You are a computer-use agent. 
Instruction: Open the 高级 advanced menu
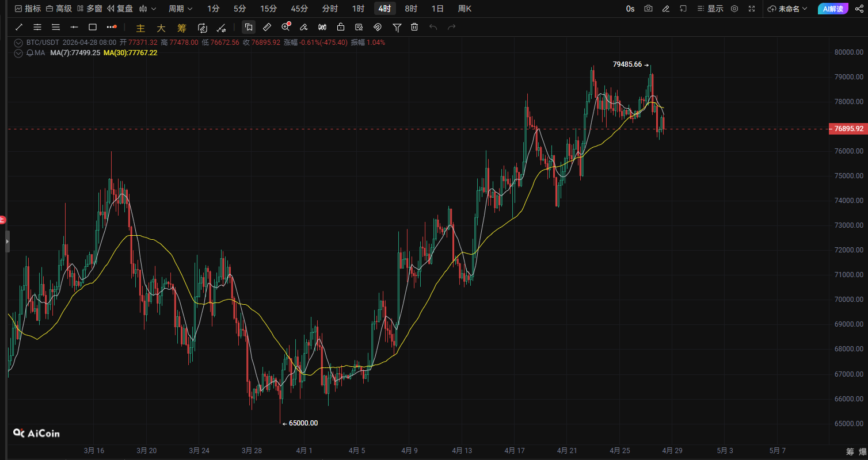click(x=59, y=9)
